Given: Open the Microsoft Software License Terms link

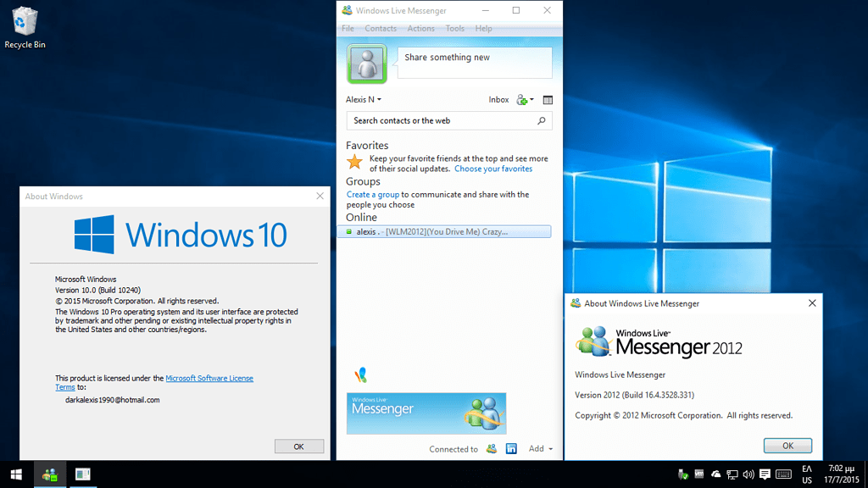Looking at the screenshot, I should 209,378.
